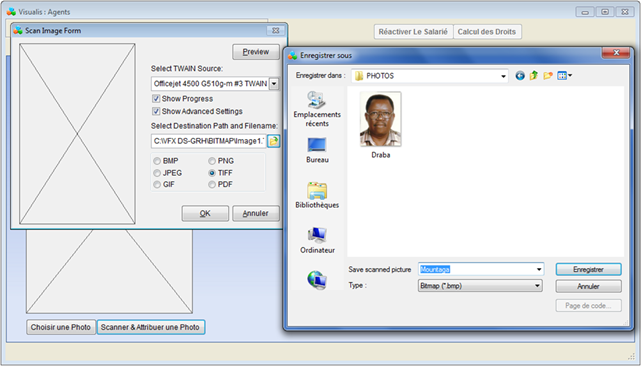
Task: Select the TIFF format radio button
Action: click(212, 173)
